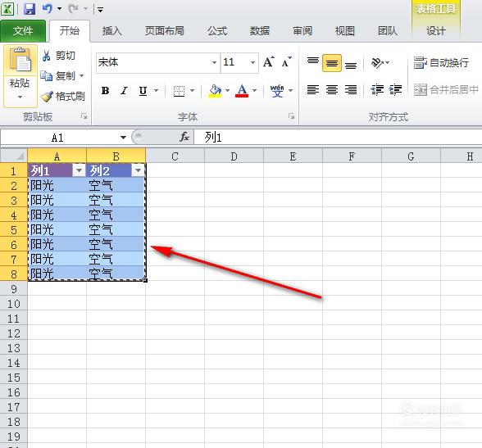Decrease font size with small A icon
Screen dimensions: 482x448
click(x=287, y=62)
